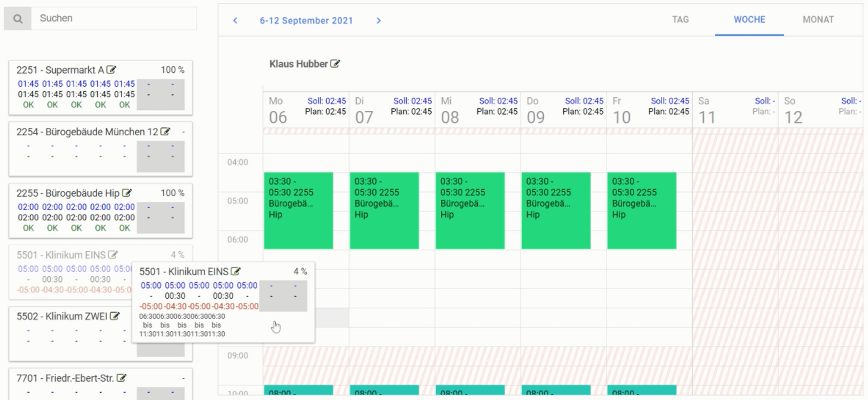Screen dimensions: 868x400
Task: Click the Mo 06 day header
Action: (x=278, y=110)
